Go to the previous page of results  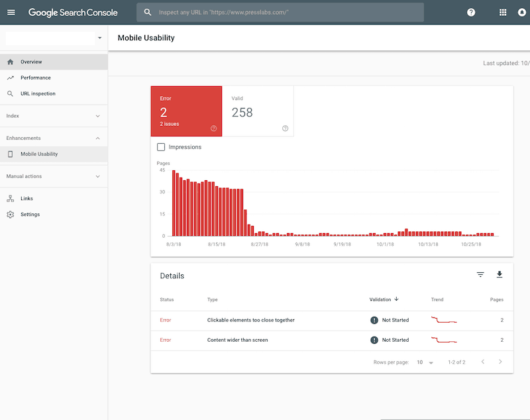pos(483,362)
